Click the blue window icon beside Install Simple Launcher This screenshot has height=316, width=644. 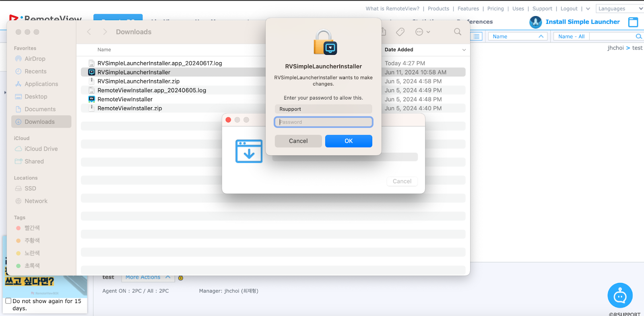coord(633,22)
